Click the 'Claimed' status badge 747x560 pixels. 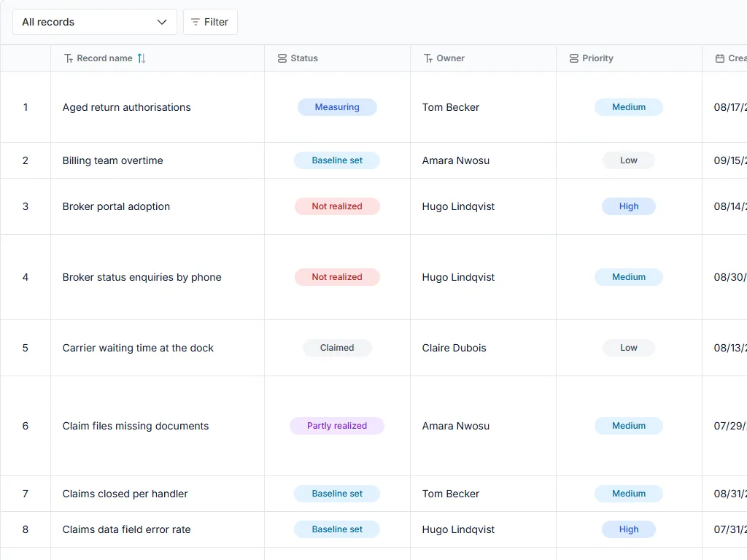tap(337, 348)
